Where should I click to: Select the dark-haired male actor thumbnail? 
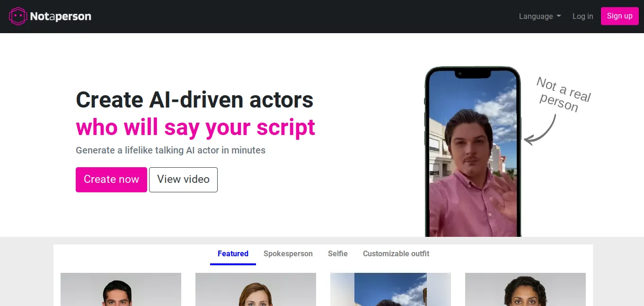(121, 289)
